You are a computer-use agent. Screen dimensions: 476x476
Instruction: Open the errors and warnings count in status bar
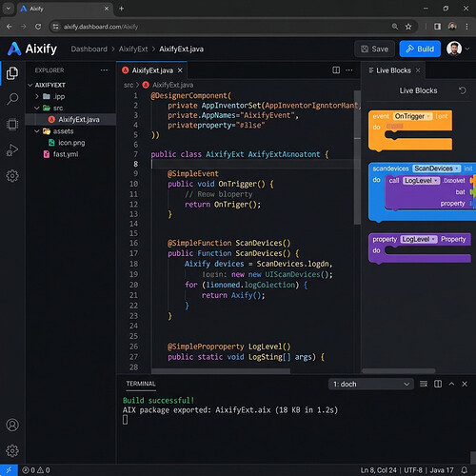click(36, 470)
